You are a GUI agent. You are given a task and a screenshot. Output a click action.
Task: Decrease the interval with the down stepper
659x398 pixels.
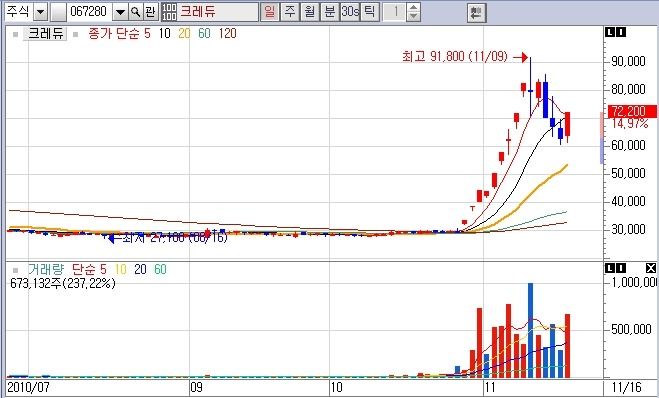[x=414, y=16]
